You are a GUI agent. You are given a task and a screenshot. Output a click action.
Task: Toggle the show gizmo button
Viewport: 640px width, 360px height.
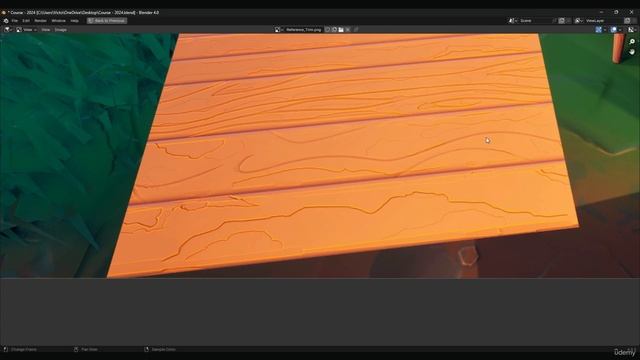(598, 29)
